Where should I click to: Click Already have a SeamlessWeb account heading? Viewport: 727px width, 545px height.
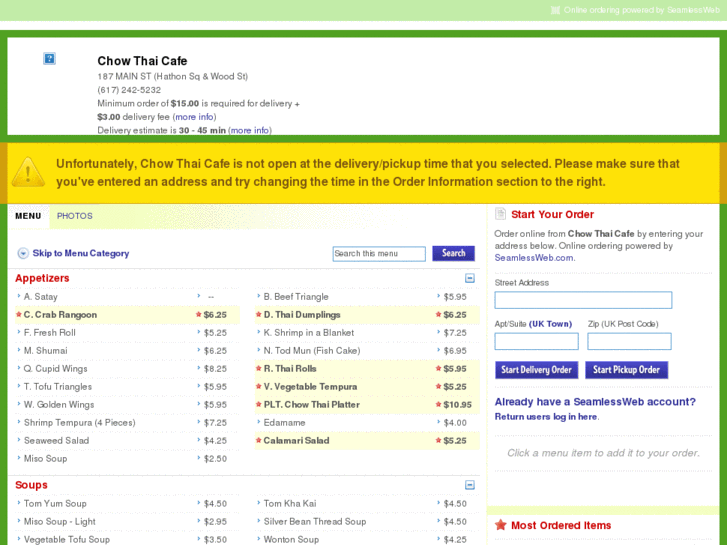tap(595, 402)
